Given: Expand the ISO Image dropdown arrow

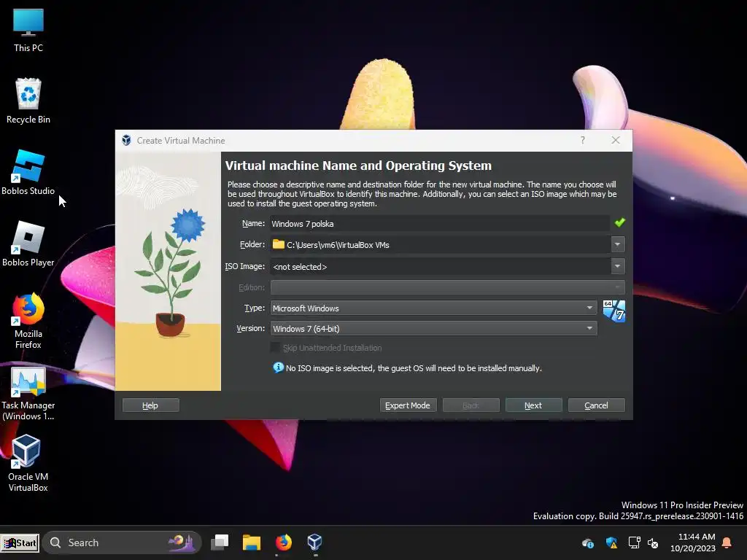Looking at the screenshot, I should tap(617, 266).
